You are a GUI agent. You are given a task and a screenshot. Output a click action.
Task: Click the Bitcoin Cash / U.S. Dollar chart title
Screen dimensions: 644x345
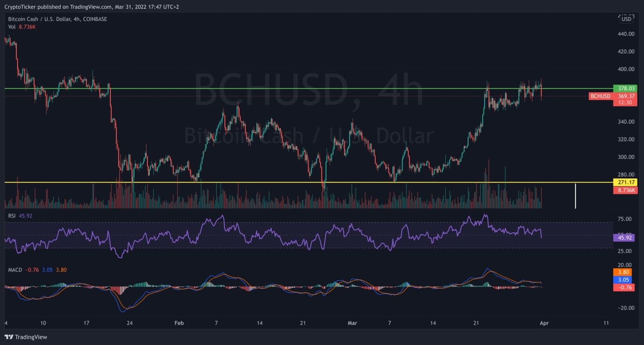(57, 19)
